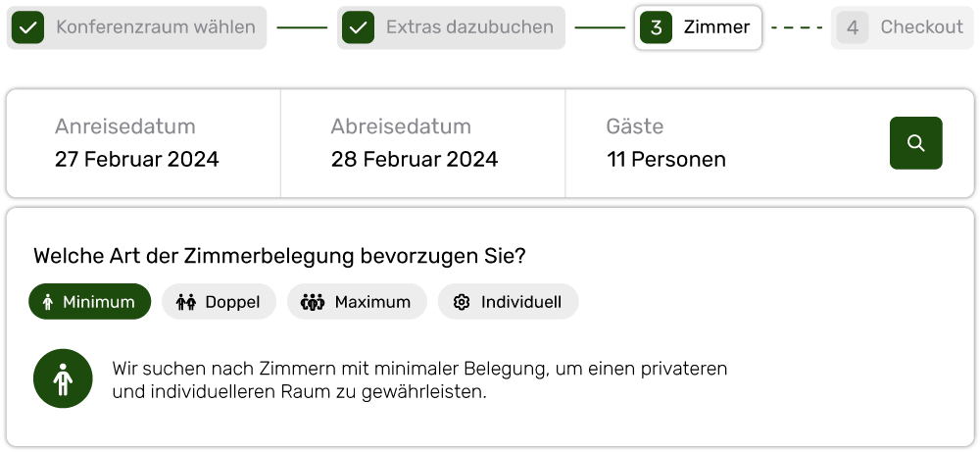Click the 27 Februar 2024 date value
The width and height of the screenshot is (980, 452).
137,160
